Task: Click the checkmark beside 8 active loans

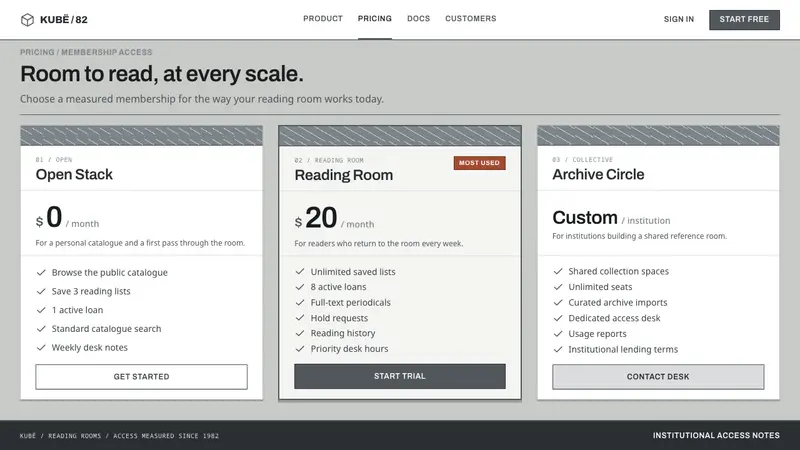Action: click(x=300, y=287)
